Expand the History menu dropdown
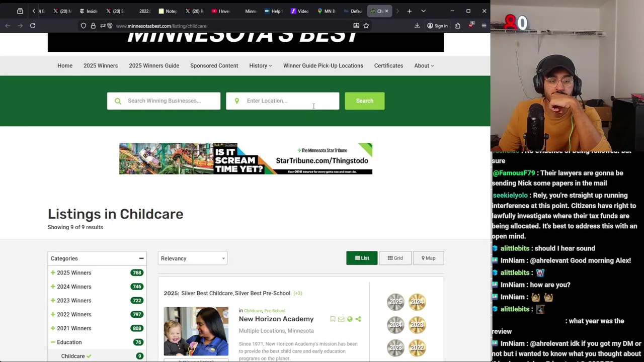The image size is (644, 362). click(260, 66)
